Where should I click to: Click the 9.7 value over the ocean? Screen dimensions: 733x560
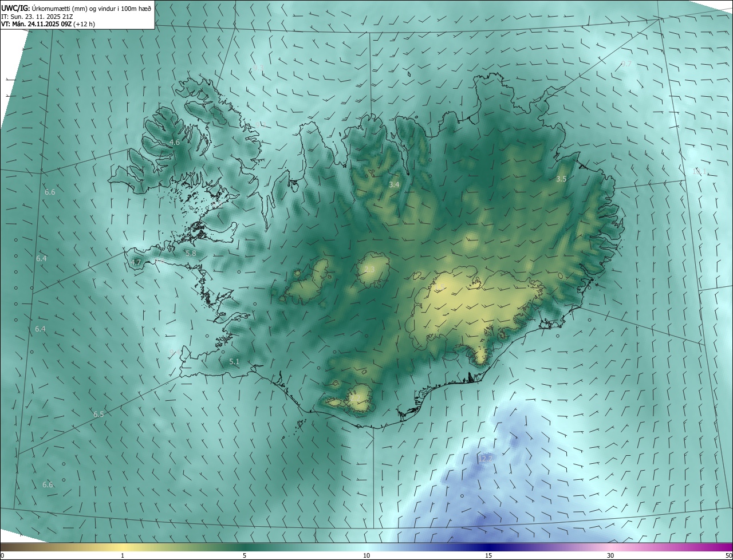(x=626, y=64)
